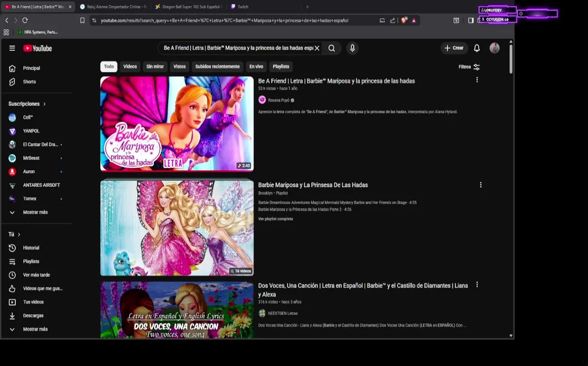Go to the YouTube logo home
Viewport: 588px width, 366px height.
tap(38, 48)
